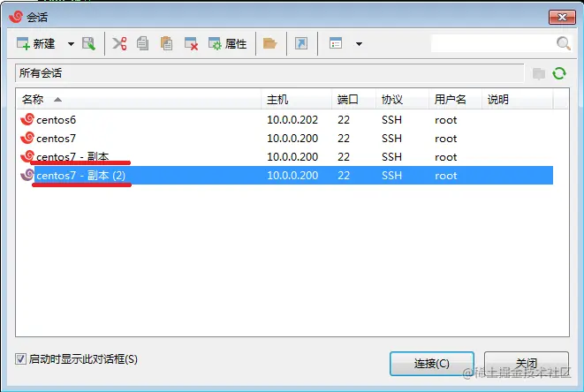The height and width of the screenshot is (392, 584).
Task: Click SSH protocol cell of centos6 row
Action: (391, 120)
